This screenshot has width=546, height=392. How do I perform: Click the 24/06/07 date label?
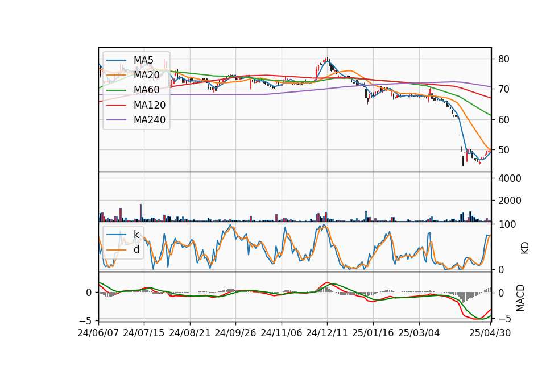point(98,333)
